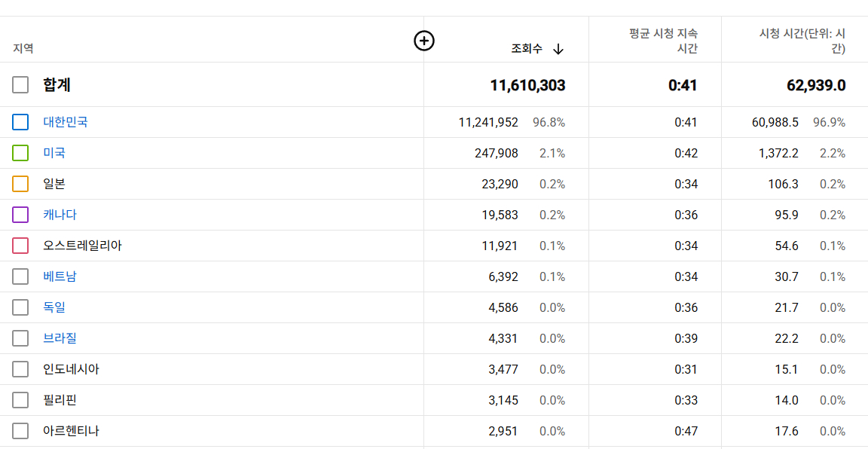
Task: Click the total views 11,610,303
Action: (x=527, y=85)
